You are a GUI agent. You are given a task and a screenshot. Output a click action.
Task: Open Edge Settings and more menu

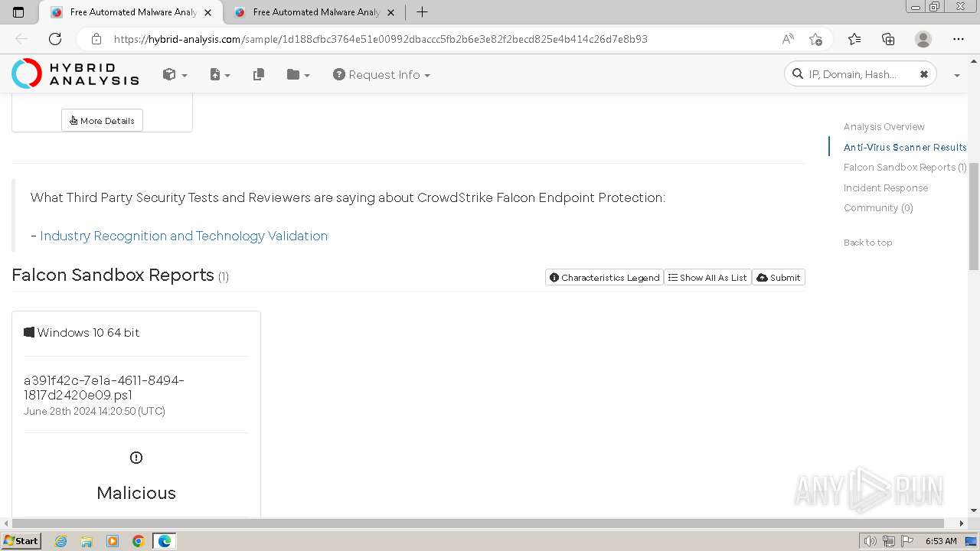point(959,39)
